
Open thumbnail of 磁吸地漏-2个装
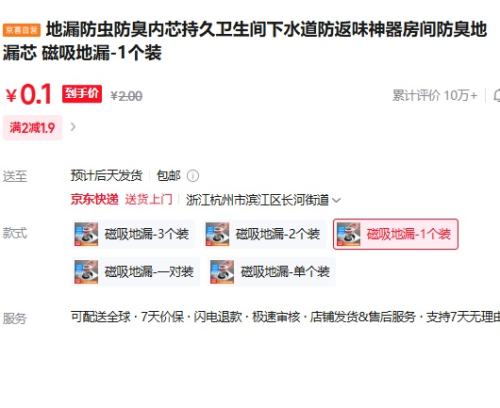217,234
